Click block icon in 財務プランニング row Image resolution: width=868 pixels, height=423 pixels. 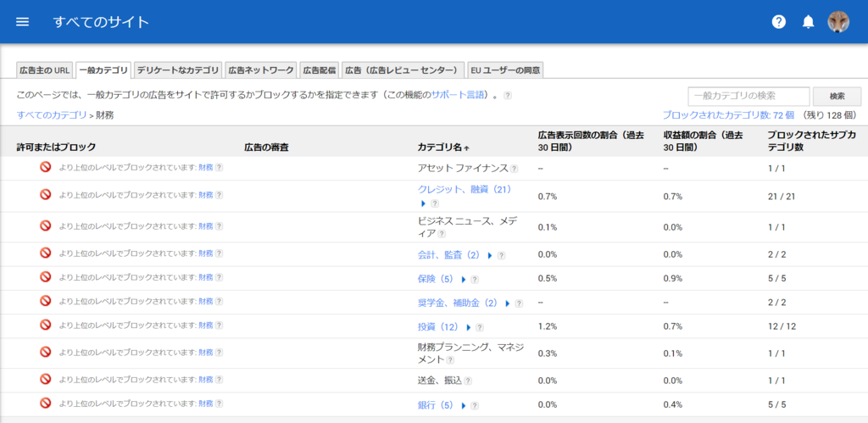(46, 352)
